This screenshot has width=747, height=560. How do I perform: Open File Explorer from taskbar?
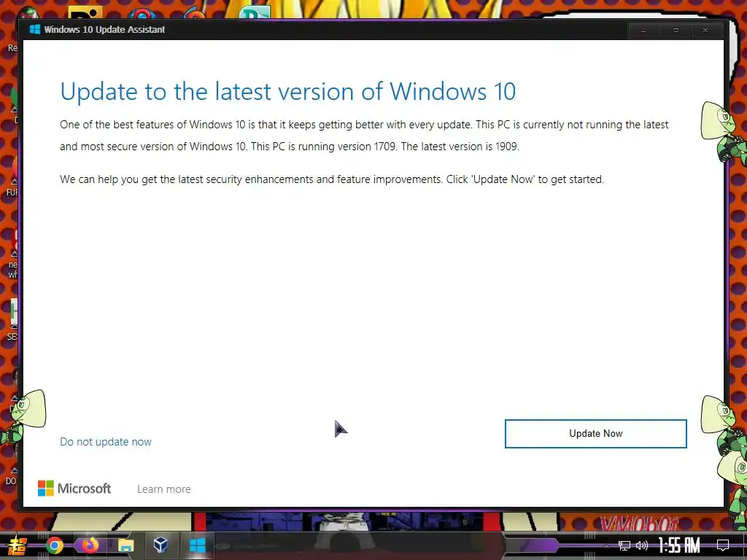(125, 545)
